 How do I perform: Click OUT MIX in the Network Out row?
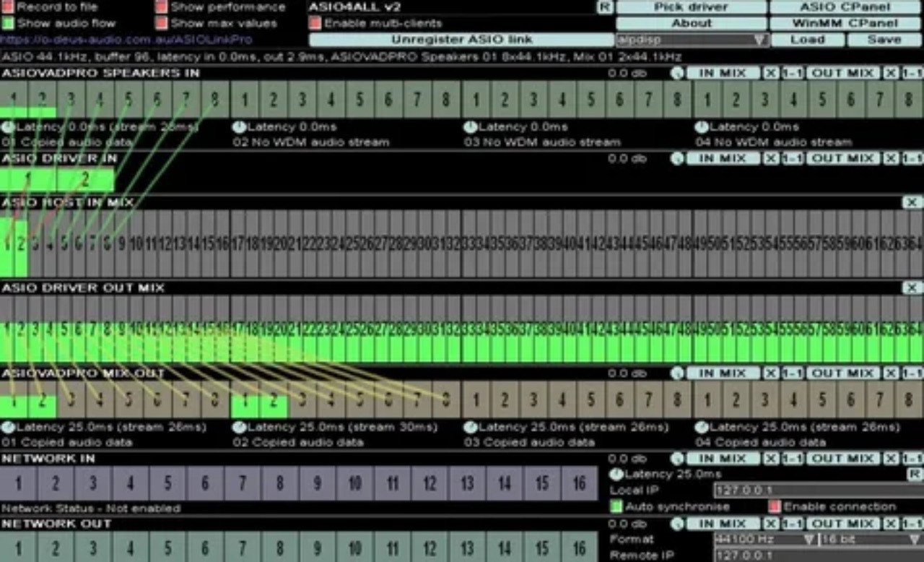coord(843,524)
